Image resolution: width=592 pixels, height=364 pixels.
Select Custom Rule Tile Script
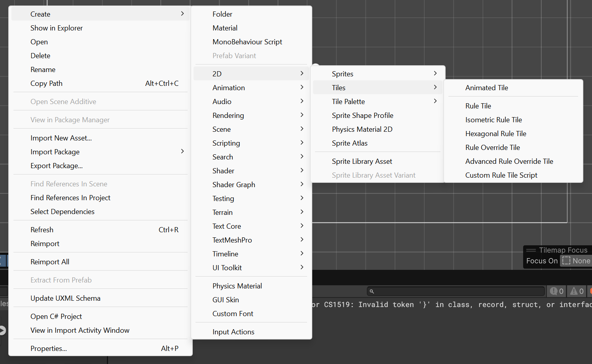tap(501, 175)
